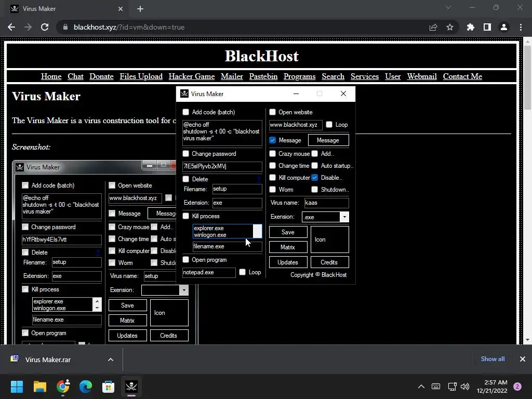Toggle the browser side panel icon
The image size is (532, 399).
487,27
